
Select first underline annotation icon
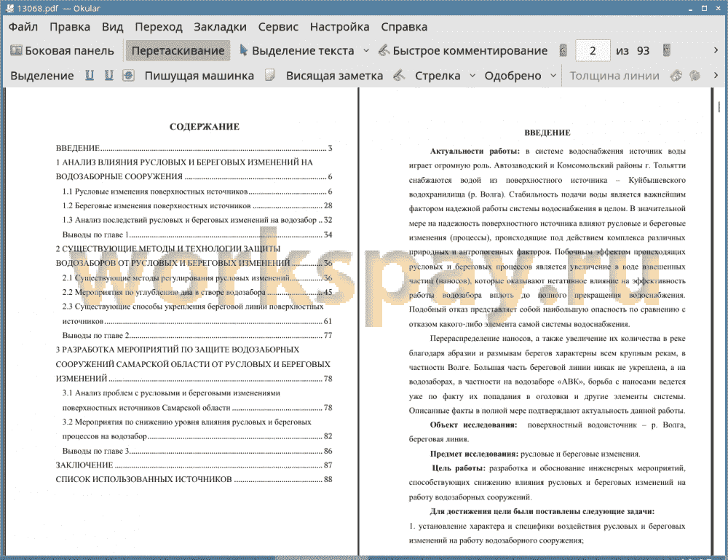pos(89,76)
